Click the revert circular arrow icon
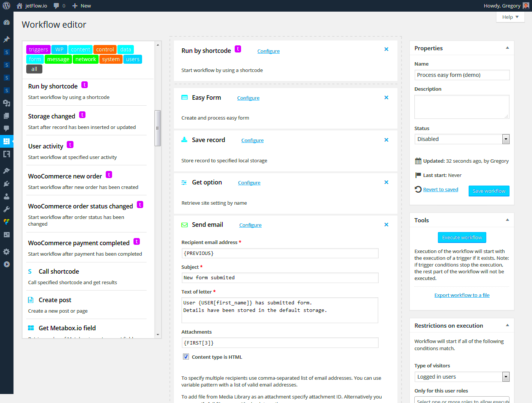 [x=418, y=189]
